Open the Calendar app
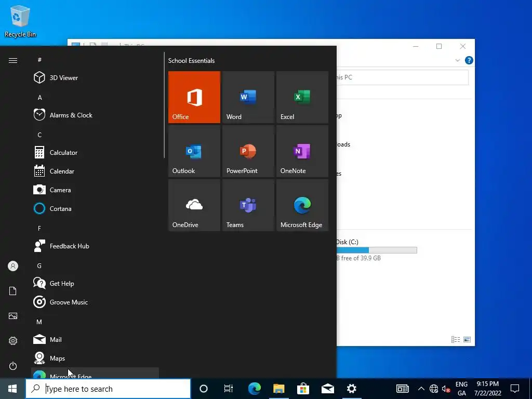The width and height of the screenshot is (532, 399). (95, 171)
